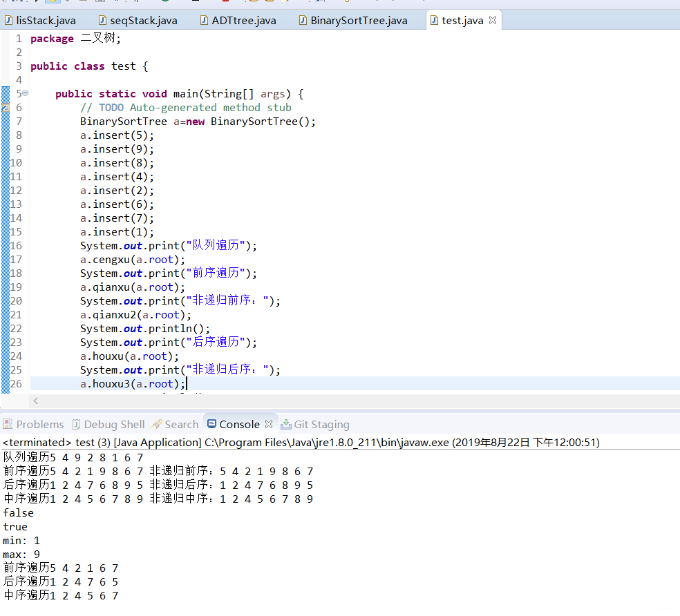Activate the test.java editor tab
Image resolution: width=680 pixels, height=616 pixels.
point(462,21)
